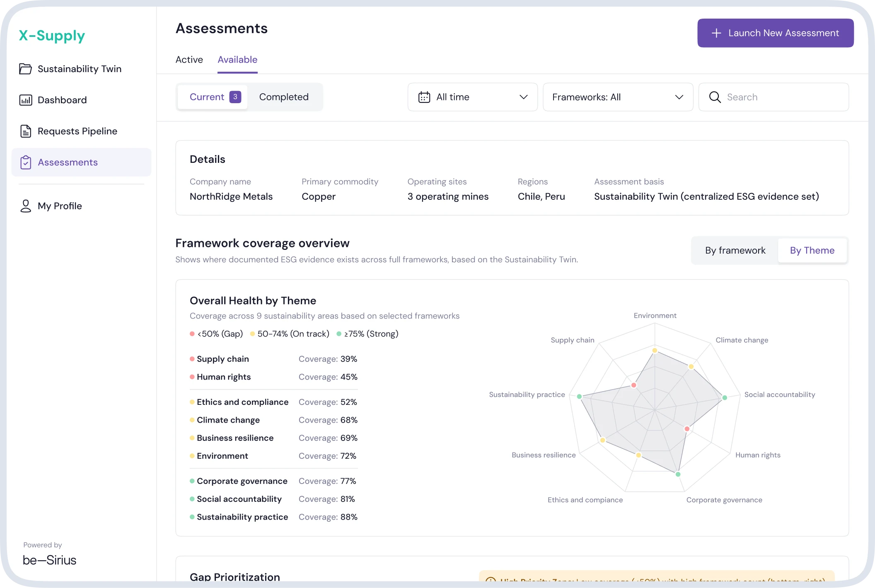Click Human rights red point on radar
This screenshot has height=588, width=875.
pos(687,429)
